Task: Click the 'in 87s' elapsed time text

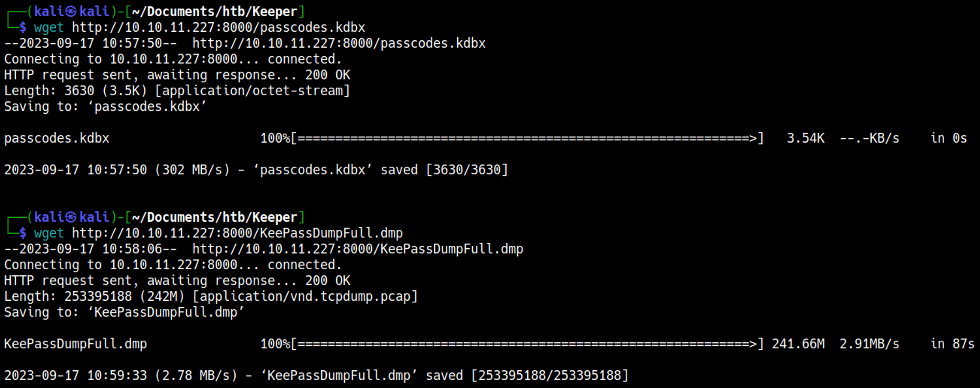Action: tap(952, 344)
